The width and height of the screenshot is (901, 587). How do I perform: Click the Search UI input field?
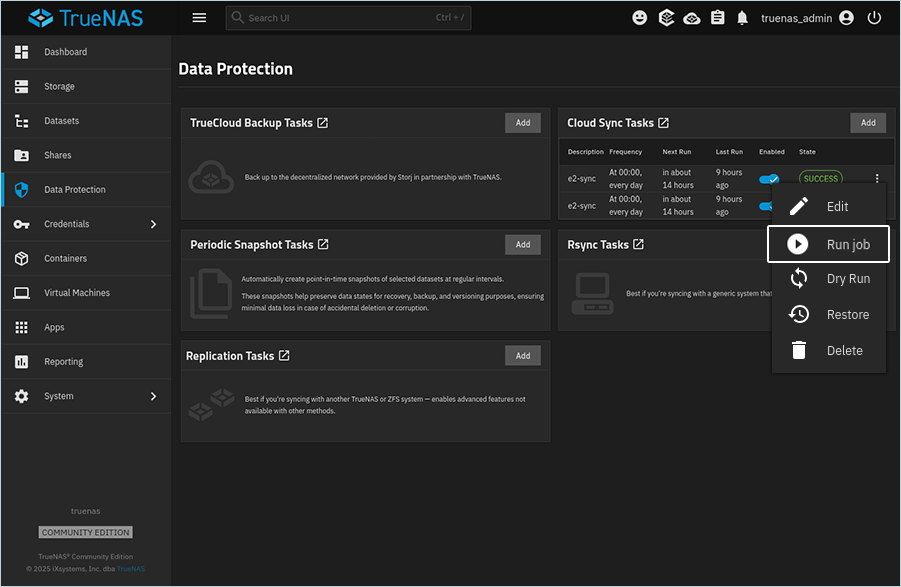[x=348, y=18]
